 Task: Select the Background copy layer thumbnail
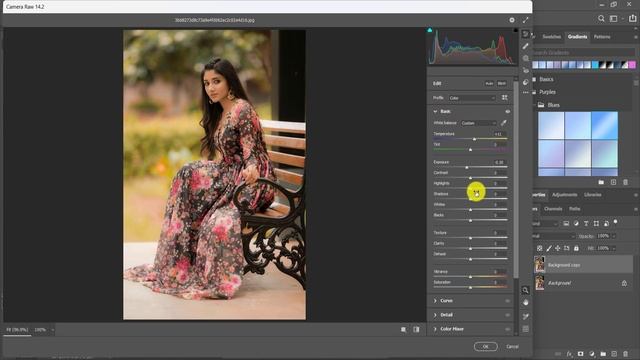[x=540, y=264]
